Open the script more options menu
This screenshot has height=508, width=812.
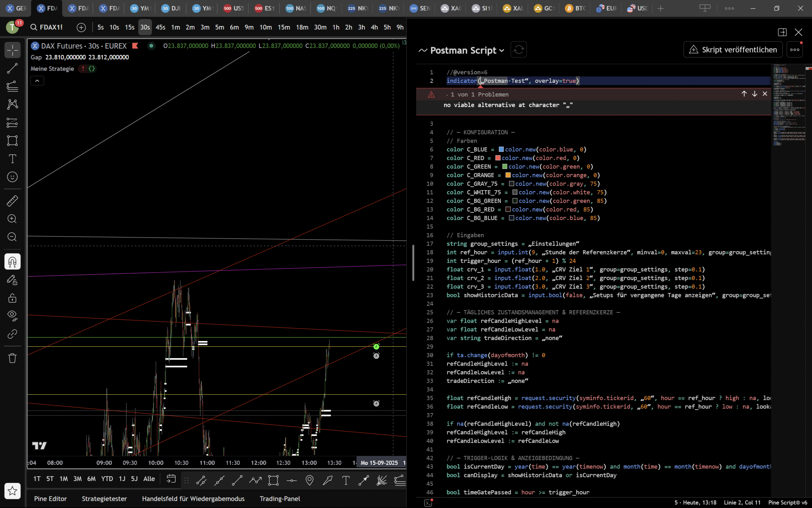(x=794, y=50)
